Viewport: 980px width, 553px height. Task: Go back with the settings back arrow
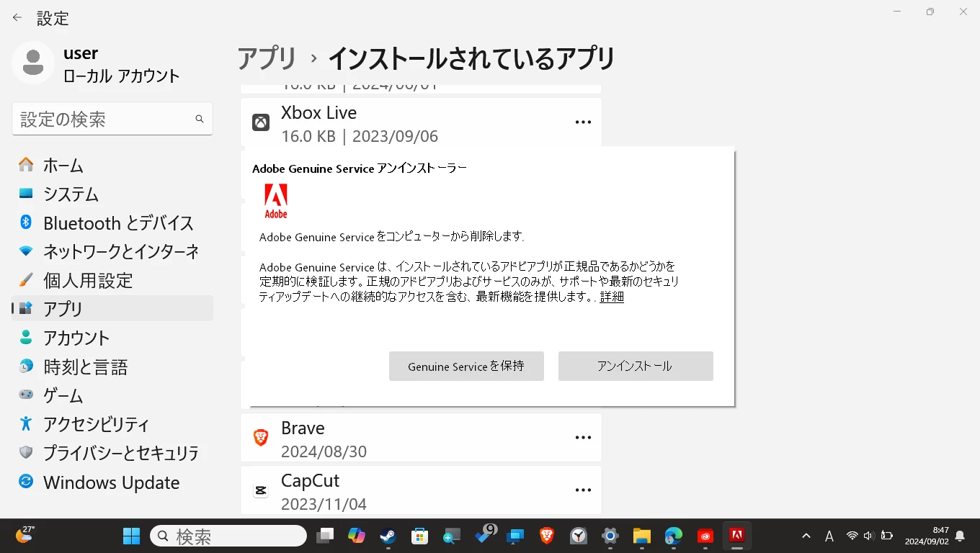point(17,18)
